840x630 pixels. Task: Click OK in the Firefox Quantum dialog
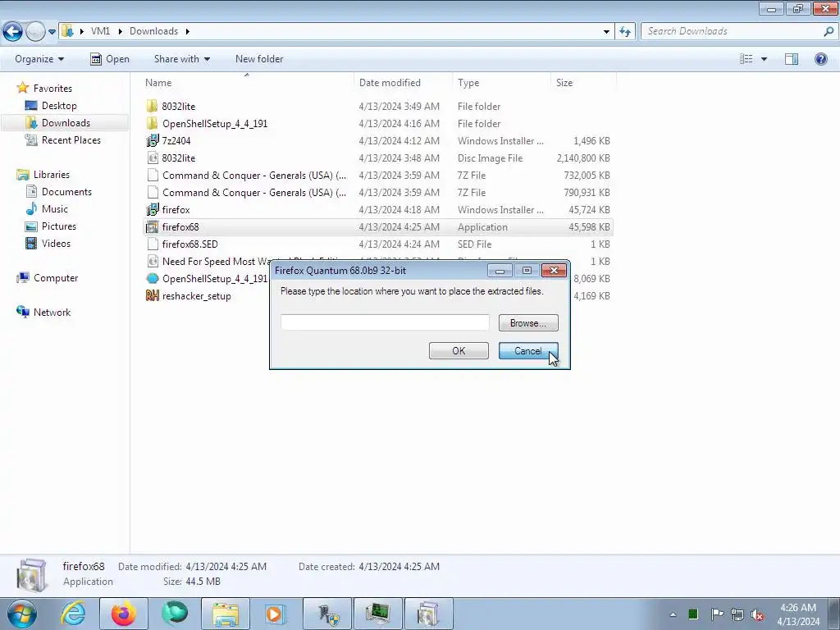pyautogui.click(x=459, y=351)
